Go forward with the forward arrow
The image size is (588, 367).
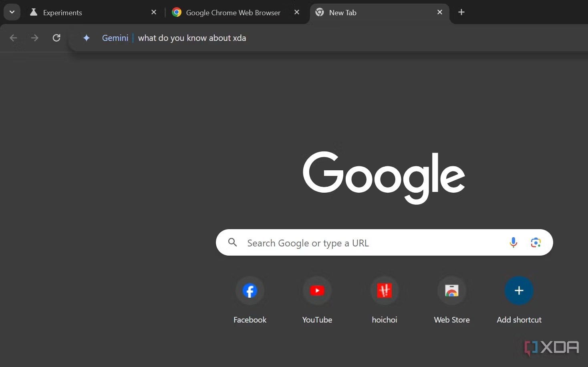coord(35,38)
